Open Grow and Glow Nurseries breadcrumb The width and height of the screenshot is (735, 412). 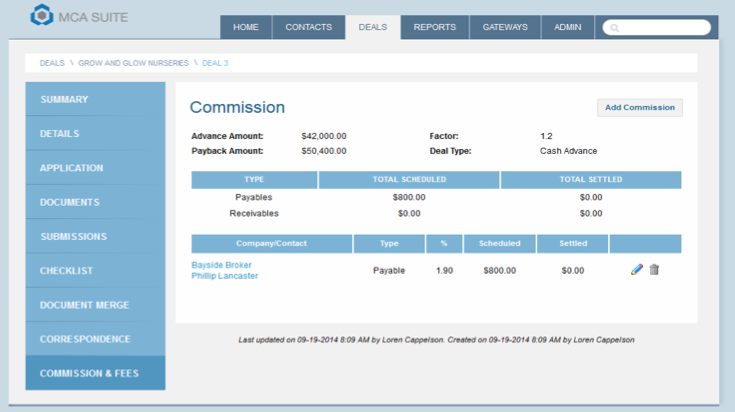pyautogui.click(x=133, y=63)
